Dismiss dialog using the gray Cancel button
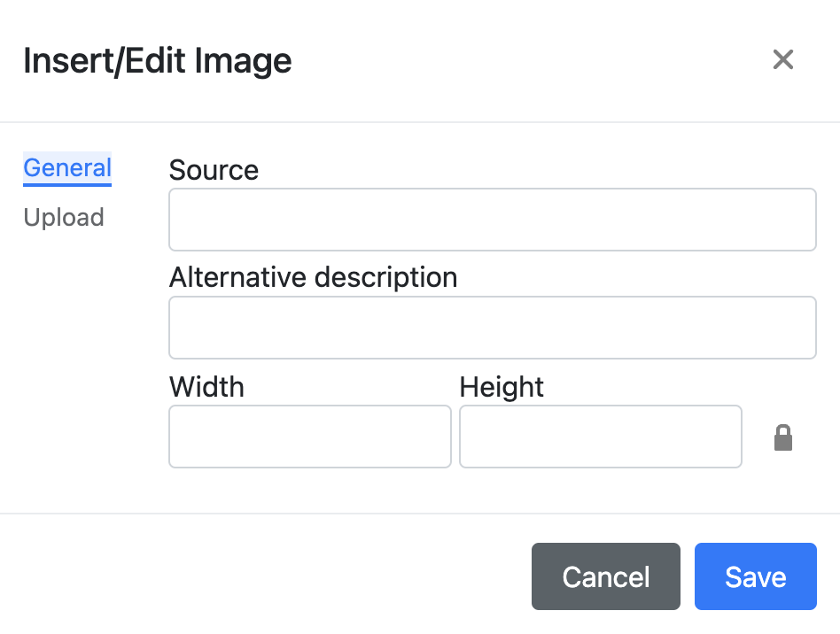 pos(606,576)
